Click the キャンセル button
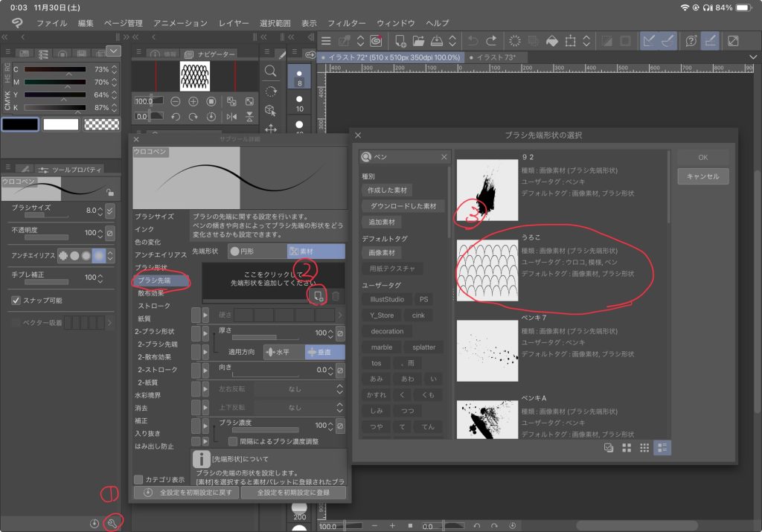 (x=702, y=176)
